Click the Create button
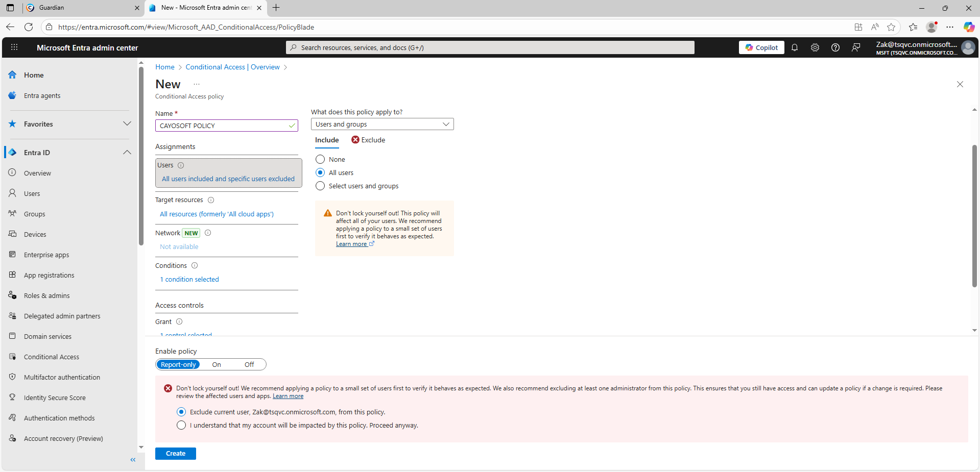Image resolution: width=980 pixels, height=472 pixels. [x=175, y=454]
